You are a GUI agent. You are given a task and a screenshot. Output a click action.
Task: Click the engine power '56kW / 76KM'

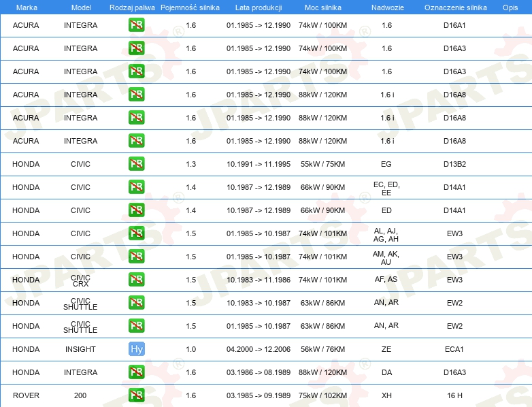(x=322, y=349)
